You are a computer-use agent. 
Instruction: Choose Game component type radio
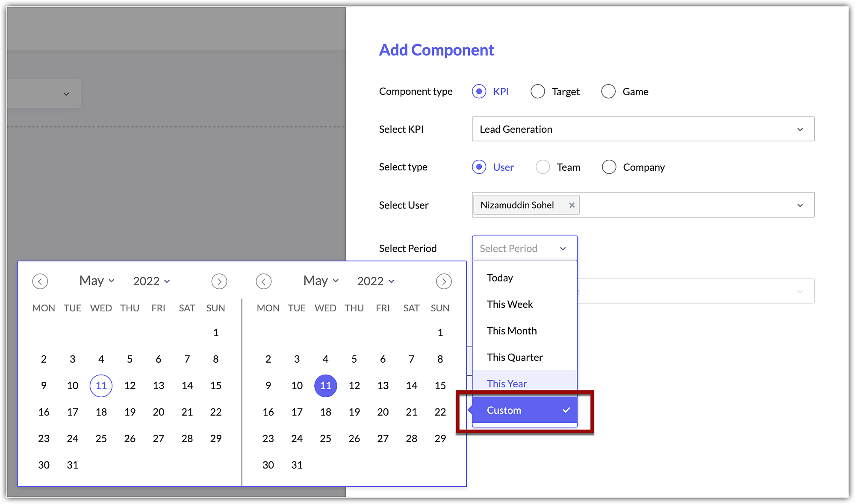[x=608, y=91]
